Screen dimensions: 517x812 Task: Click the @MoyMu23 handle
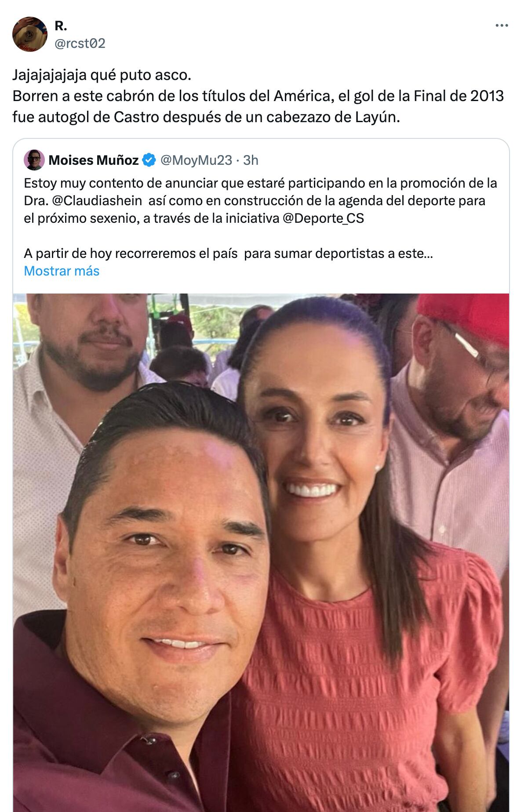coord(196,160)
